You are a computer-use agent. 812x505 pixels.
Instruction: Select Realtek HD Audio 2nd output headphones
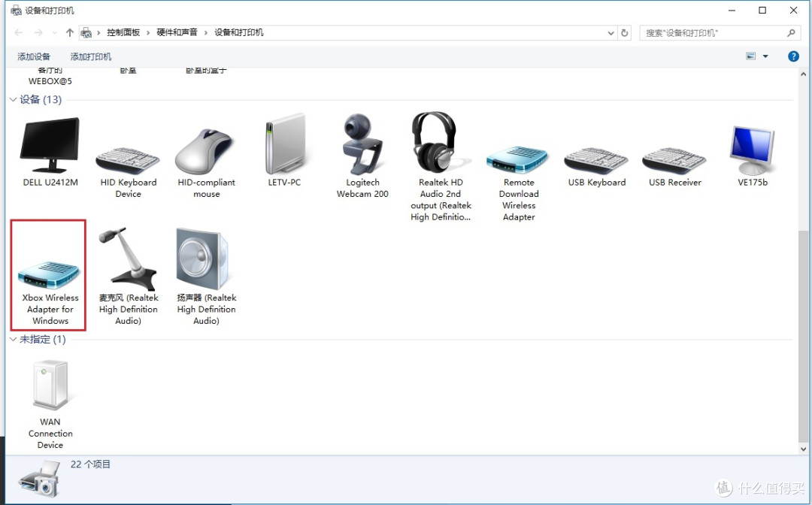pyautogui.click(x=441, y=167)
